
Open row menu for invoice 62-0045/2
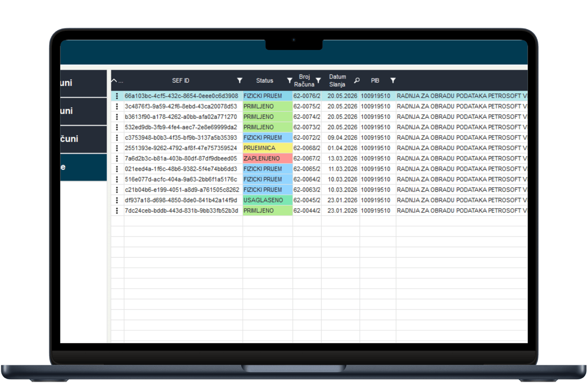117,200
